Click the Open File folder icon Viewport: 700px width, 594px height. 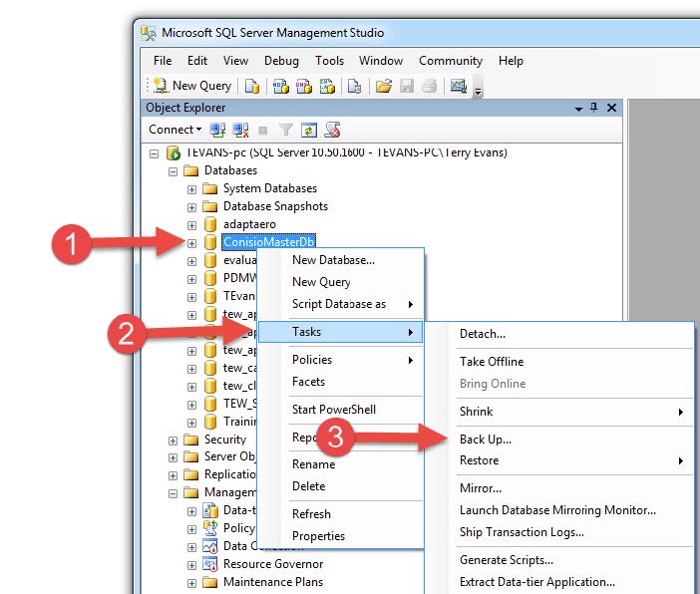384,86
